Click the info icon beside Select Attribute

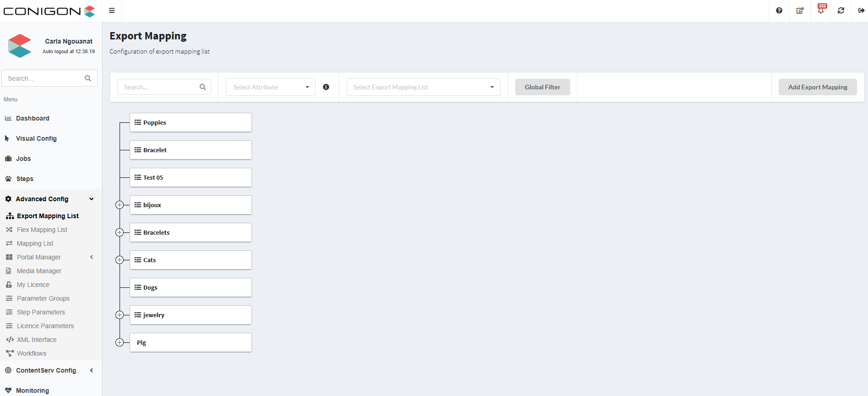[326, 87]
